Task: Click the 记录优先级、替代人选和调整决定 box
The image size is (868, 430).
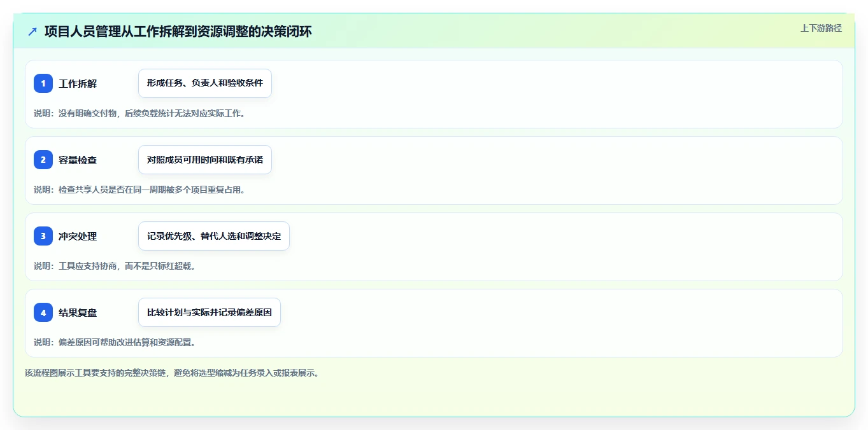Action: (214, 236)
